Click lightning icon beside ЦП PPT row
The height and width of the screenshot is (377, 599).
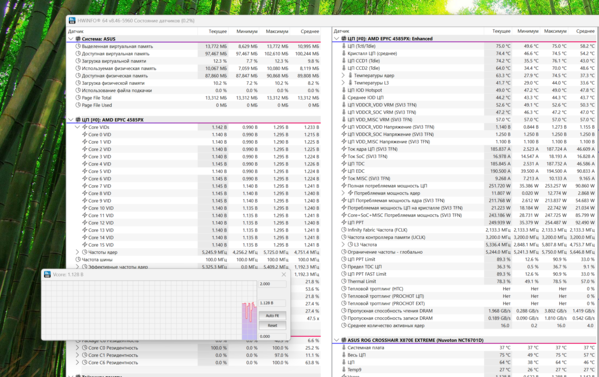pyautogui.click(x=343, y=222)
